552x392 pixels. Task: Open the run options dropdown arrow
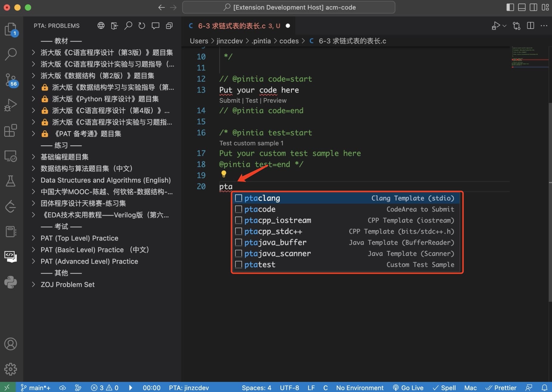(504, 26)
